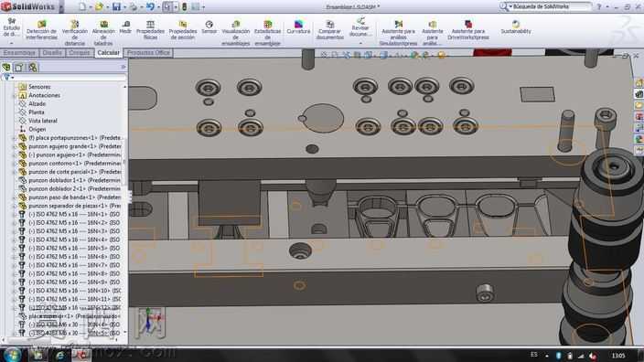Expand Estudio de diseño dropdown arrow
644x362 pixels.
[12, 43]
